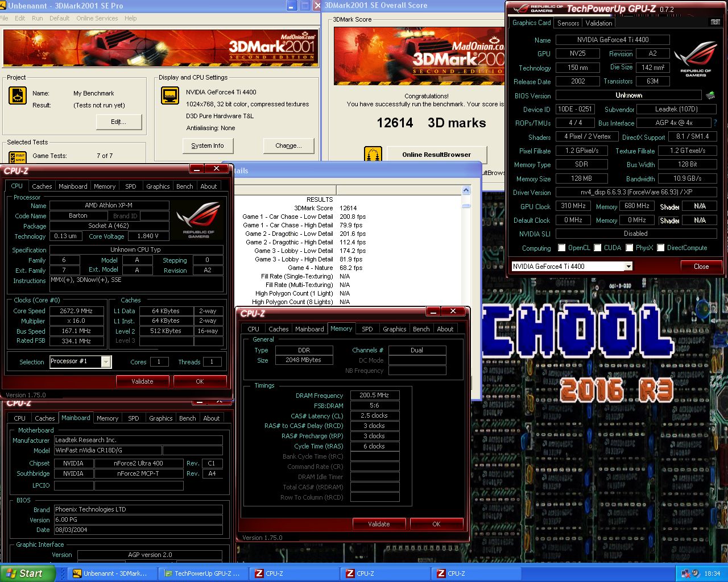Click the Bus Interface question mark icon
The height and width of the screenshot is (582, 728).
point(715,123)
